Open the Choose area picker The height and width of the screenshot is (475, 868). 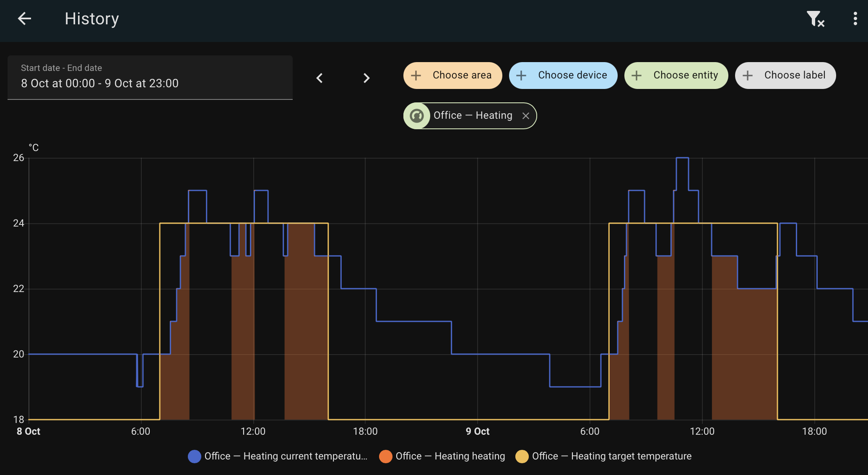(461, 76)
